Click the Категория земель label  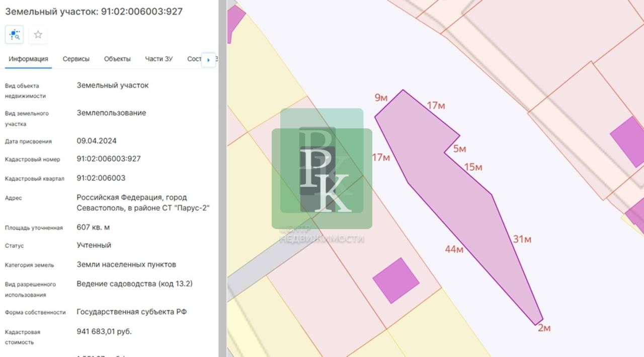point(29,265)
